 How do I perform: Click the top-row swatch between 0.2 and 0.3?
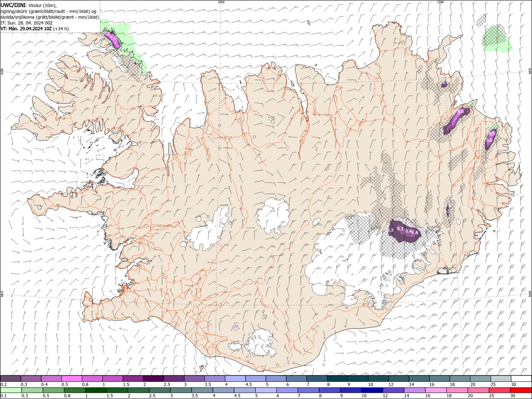[10, 379]
